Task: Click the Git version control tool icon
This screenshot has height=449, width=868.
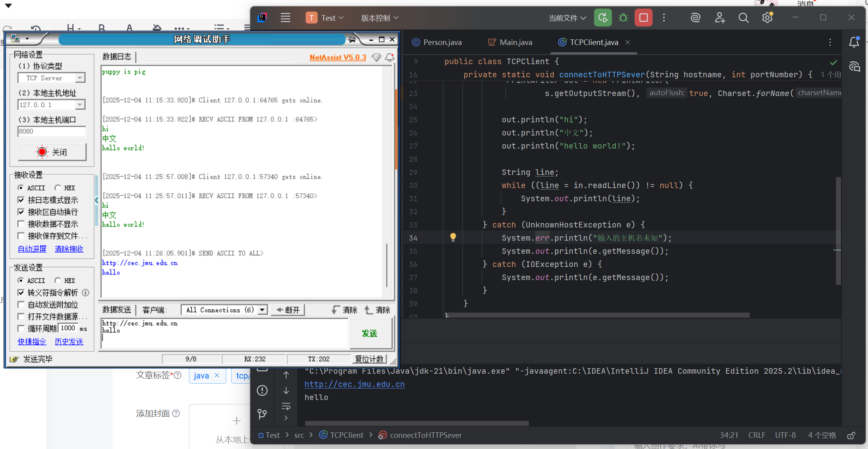Action: [262, 414]
